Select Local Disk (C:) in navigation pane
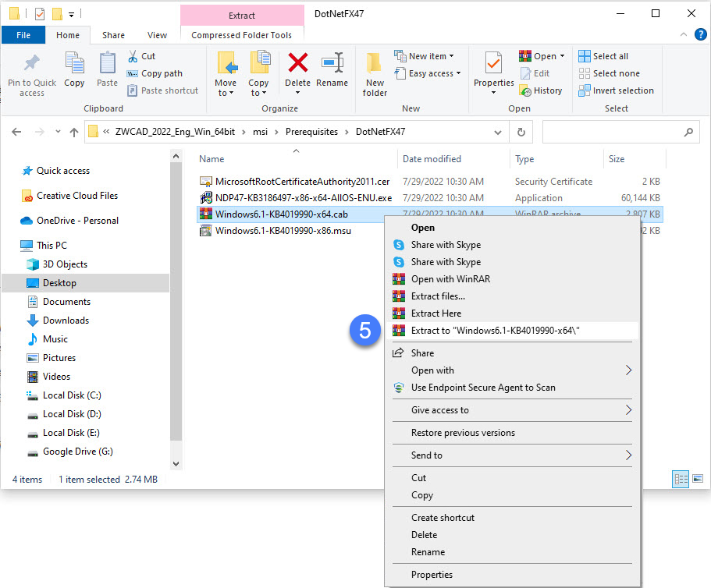 (x=72, y=395)
